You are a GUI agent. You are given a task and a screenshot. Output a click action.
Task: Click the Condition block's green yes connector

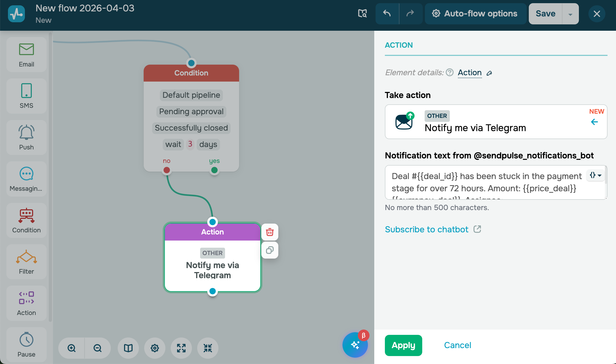[x=214, y=170]
